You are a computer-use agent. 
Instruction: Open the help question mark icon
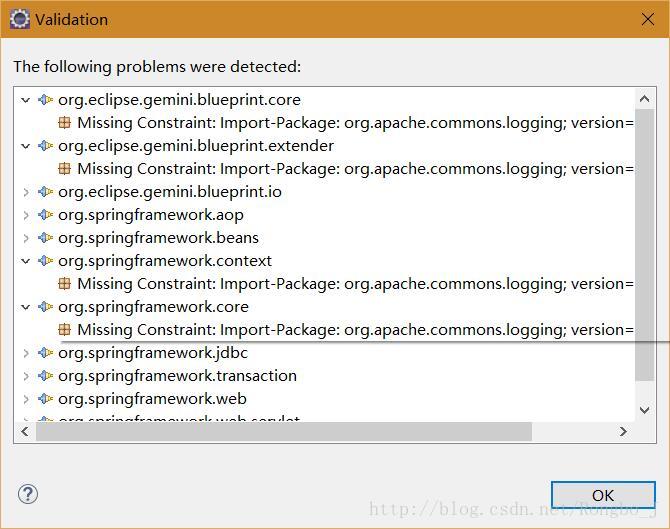pos(28,494)
